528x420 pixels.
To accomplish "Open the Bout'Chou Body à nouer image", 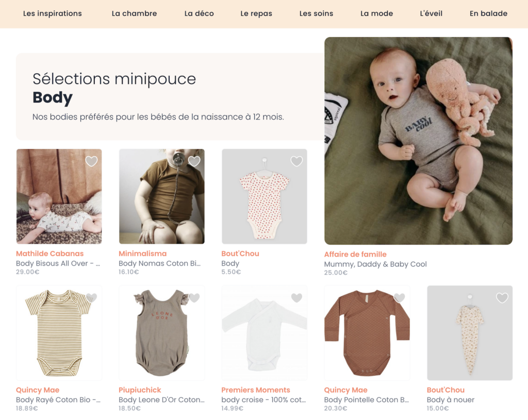I will click(470, 333).
